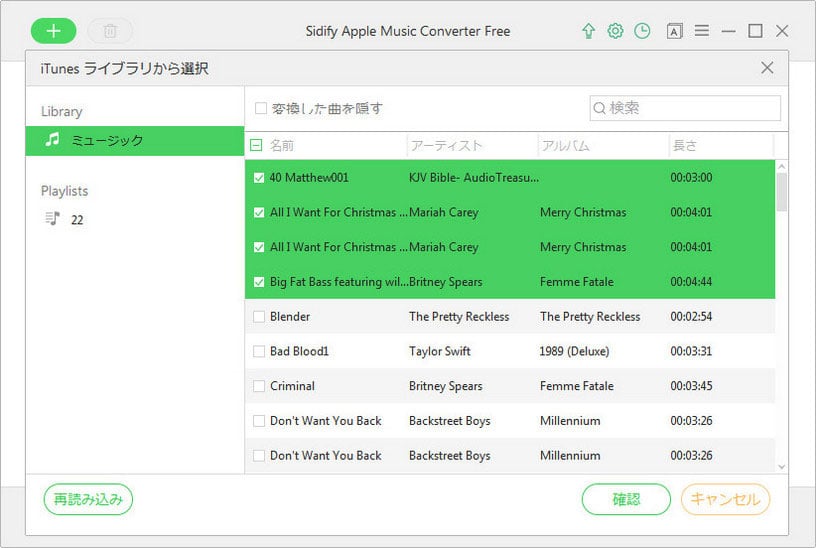Click the upward arrow upgrade icon

coord(588,31)
